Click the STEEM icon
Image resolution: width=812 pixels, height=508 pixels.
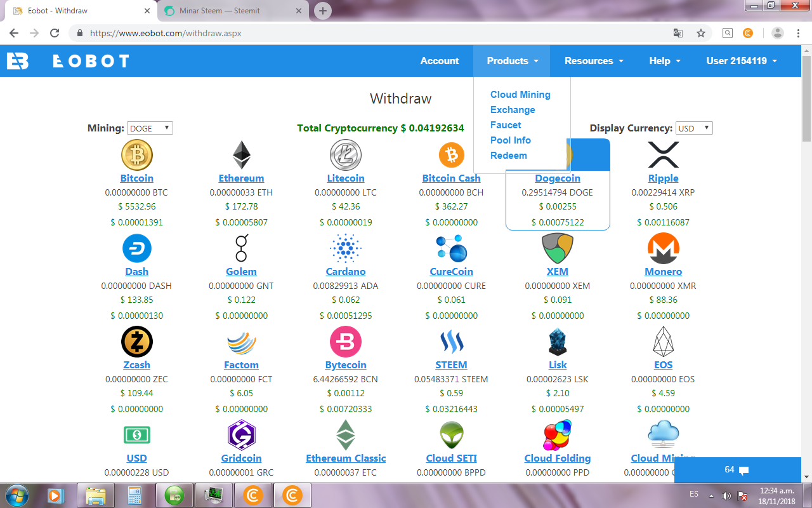(451, 341)
